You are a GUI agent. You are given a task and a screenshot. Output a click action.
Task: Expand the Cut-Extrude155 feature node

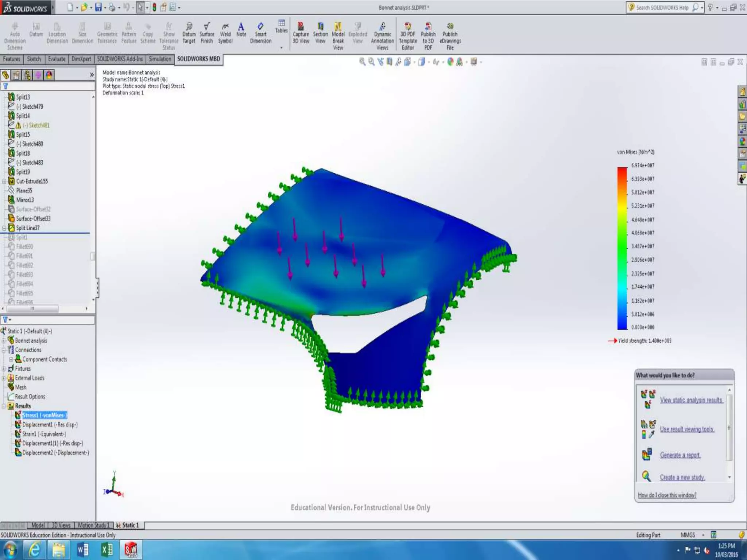[x=4, y=181]
